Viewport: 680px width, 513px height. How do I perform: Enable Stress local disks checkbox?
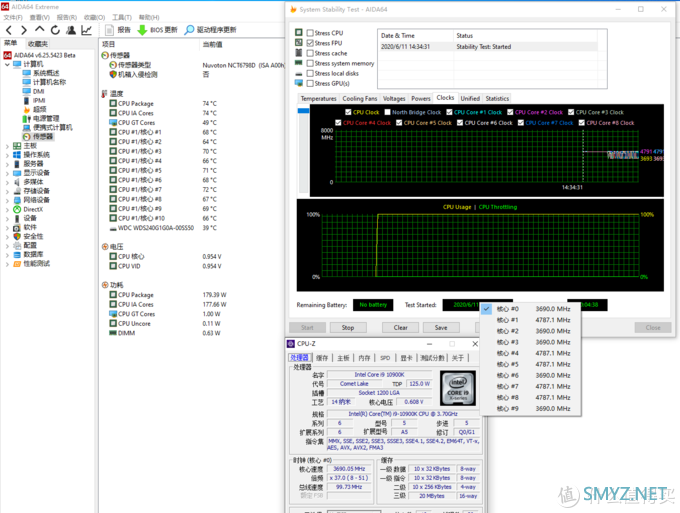pyautogui.click(x=310, y=73)
